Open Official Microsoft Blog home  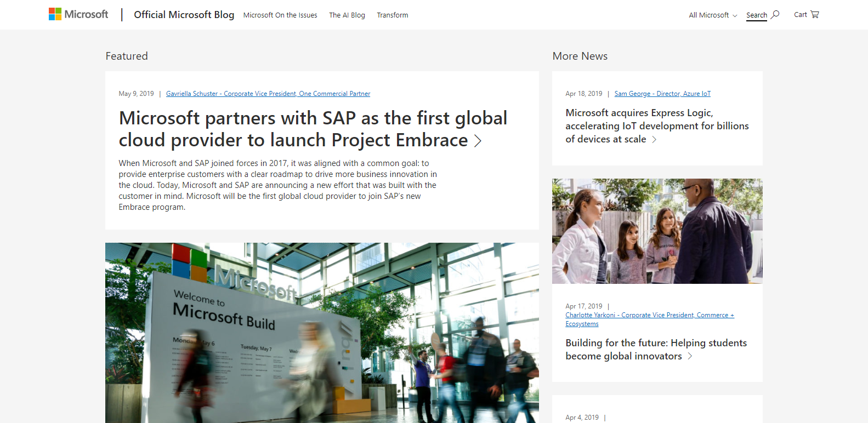(x=184, y=15)
